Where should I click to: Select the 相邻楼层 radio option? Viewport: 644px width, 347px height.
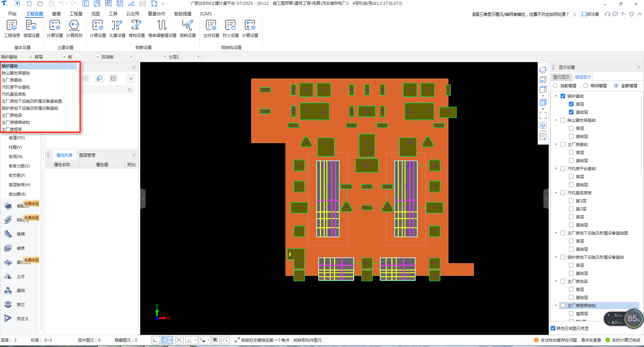click(586, 86)
